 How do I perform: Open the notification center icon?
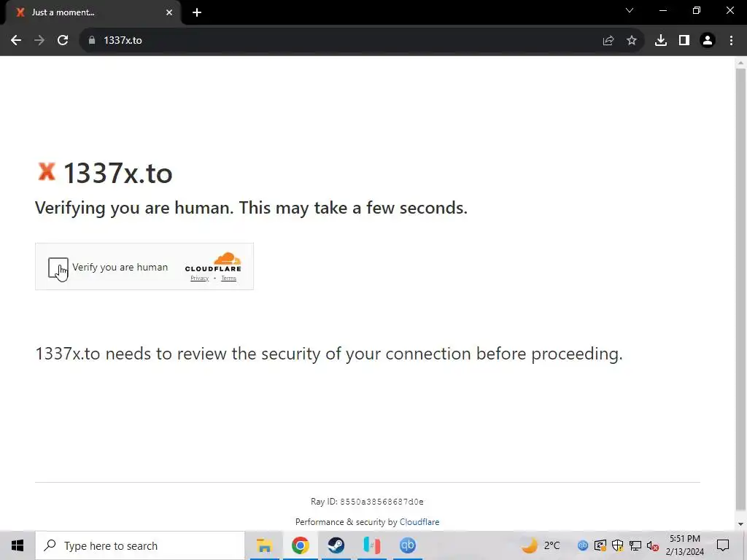[723, 545]
